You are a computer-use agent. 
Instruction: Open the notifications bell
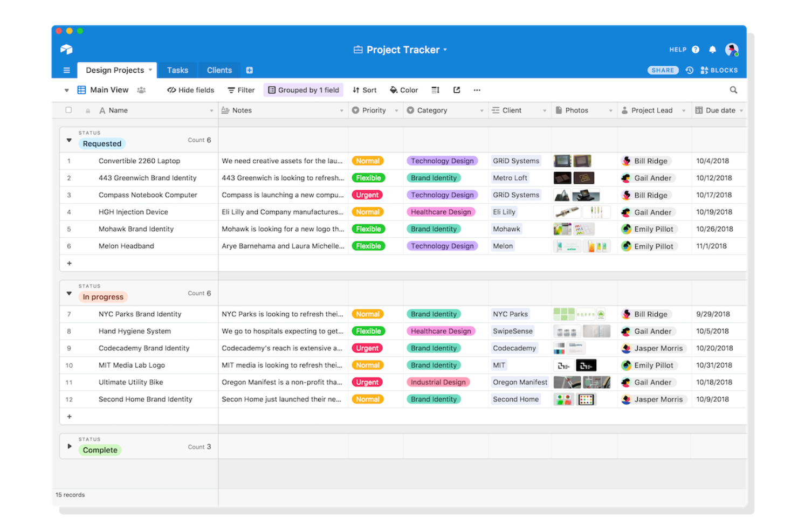click(x=712, y=49)
